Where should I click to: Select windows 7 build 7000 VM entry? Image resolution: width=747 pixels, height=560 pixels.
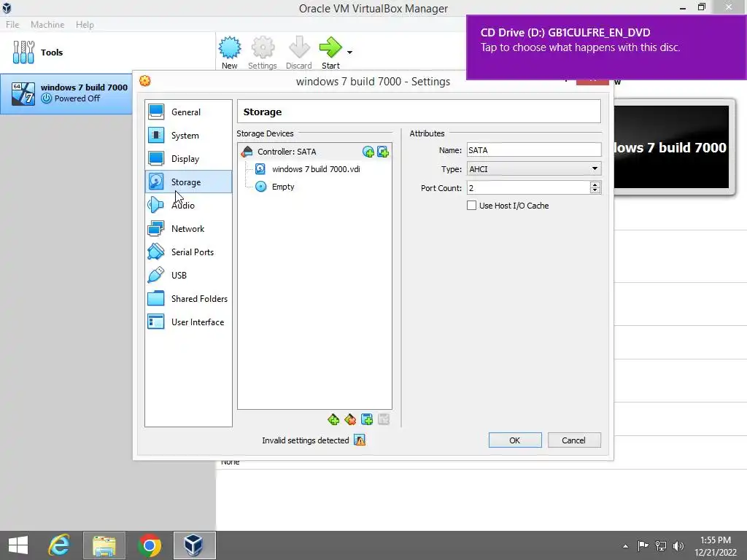coord(66,93)
